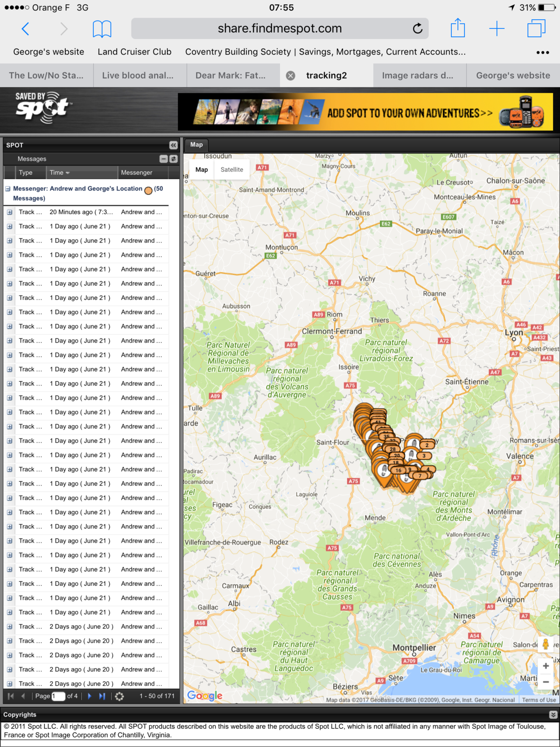Go to previous page of messages
This screenshot has height=747, width=560.
point(23,696)
